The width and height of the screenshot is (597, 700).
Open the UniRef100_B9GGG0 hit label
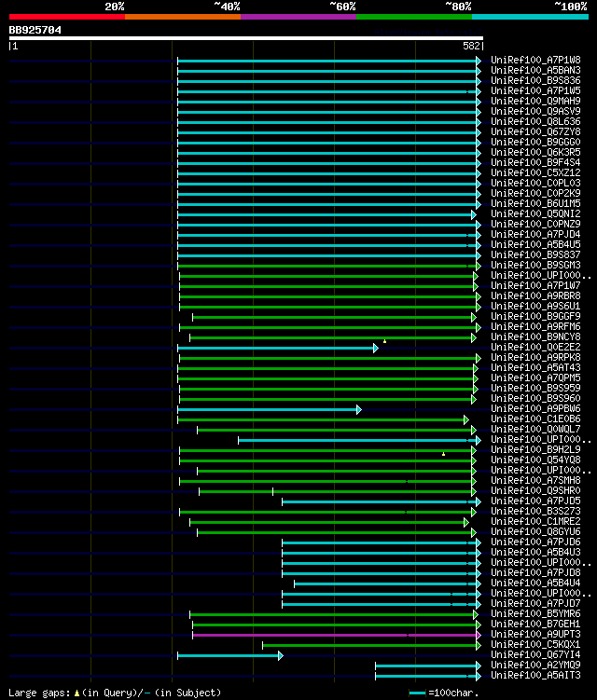(x=535, y=142)
